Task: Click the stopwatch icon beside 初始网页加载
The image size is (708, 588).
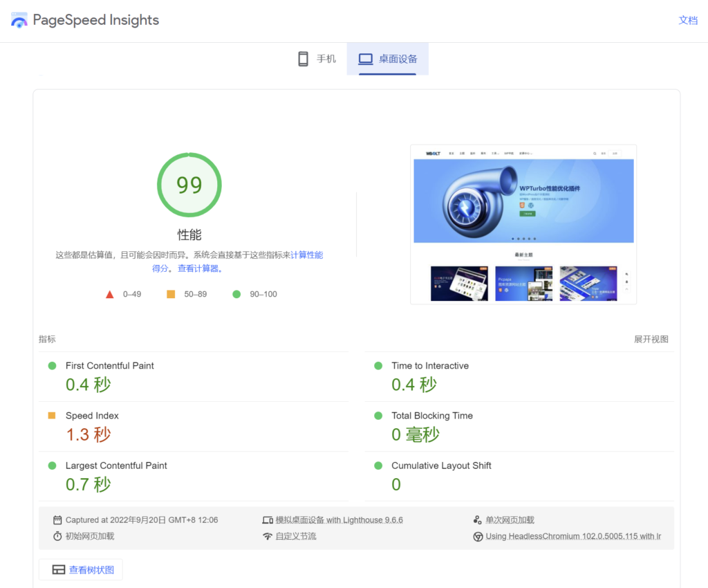Action: [x=57, y=536]
